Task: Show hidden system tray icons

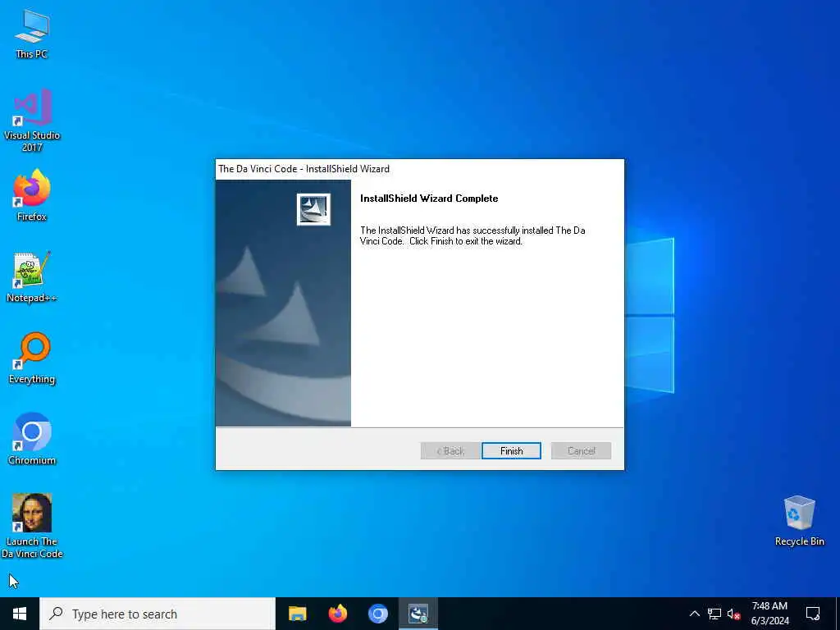Action: (694, 614)
